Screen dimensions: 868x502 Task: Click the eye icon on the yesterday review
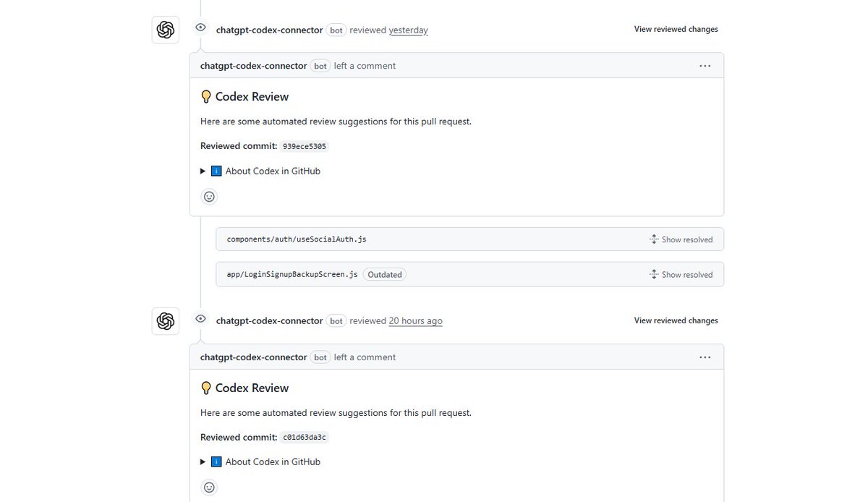click(x=201, y=27)
